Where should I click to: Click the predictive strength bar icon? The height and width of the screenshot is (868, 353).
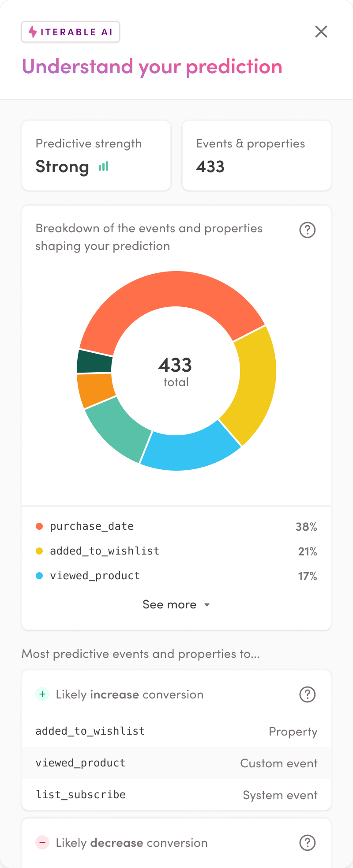(103, 166)
